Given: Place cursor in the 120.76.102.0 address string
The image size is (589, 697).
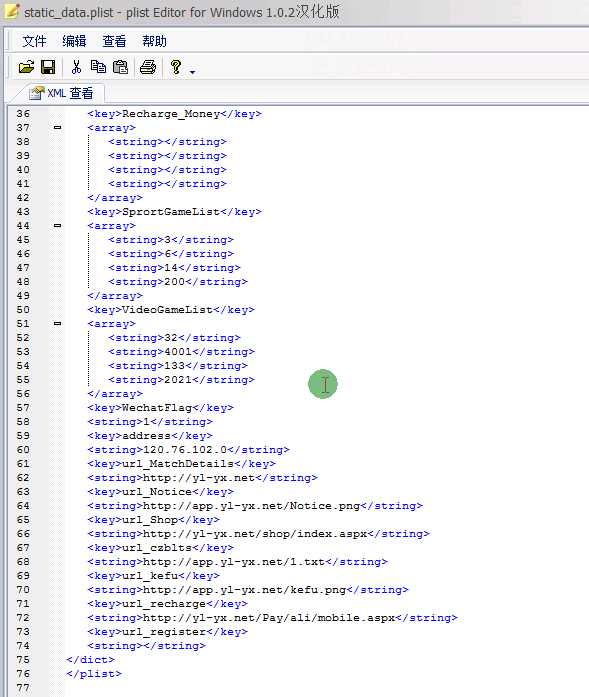Looking at the screenshot, I should tap(185, 450).
